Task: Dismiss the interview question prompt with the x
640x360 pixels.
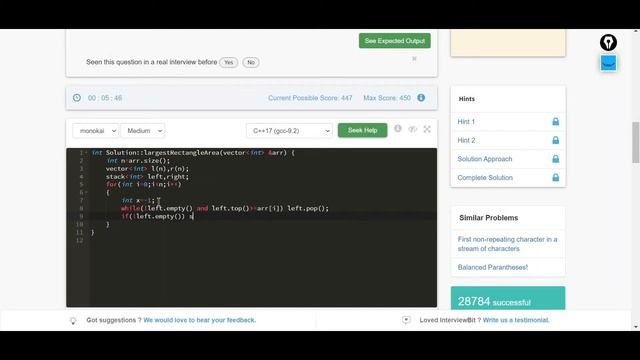Action: pyautogui.click(x=414, y=58)
